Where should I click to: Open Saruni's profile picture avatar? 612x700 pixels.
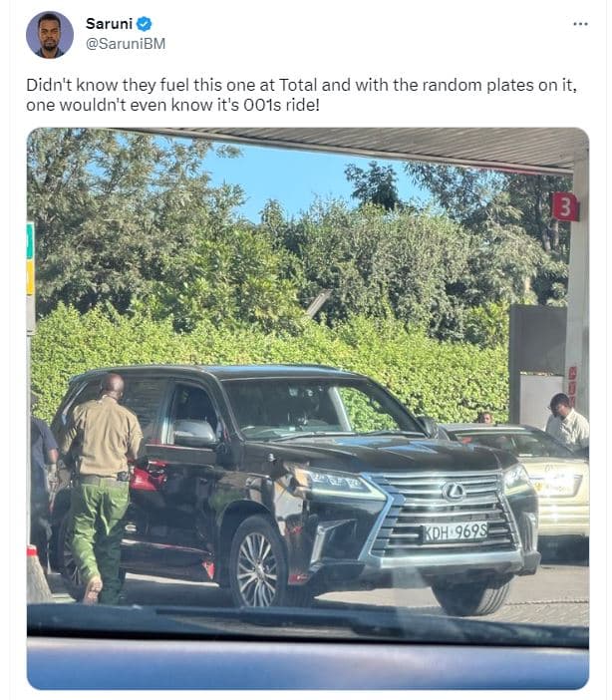click(x=50, y=35)
